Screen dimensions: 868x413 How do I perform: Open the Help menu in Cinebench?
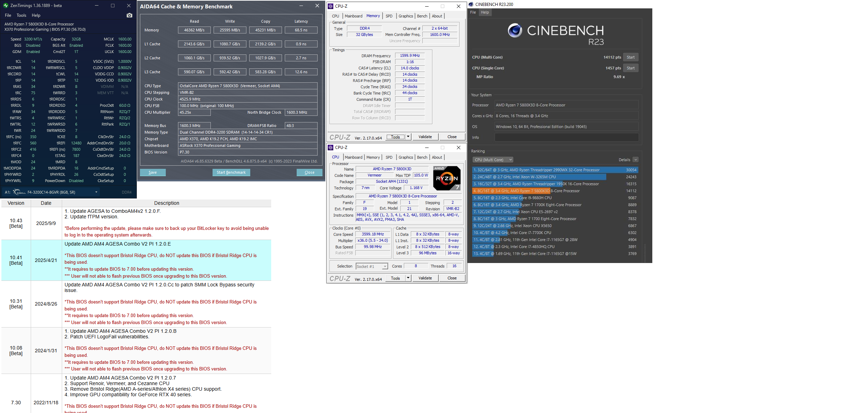click(485, 12)
